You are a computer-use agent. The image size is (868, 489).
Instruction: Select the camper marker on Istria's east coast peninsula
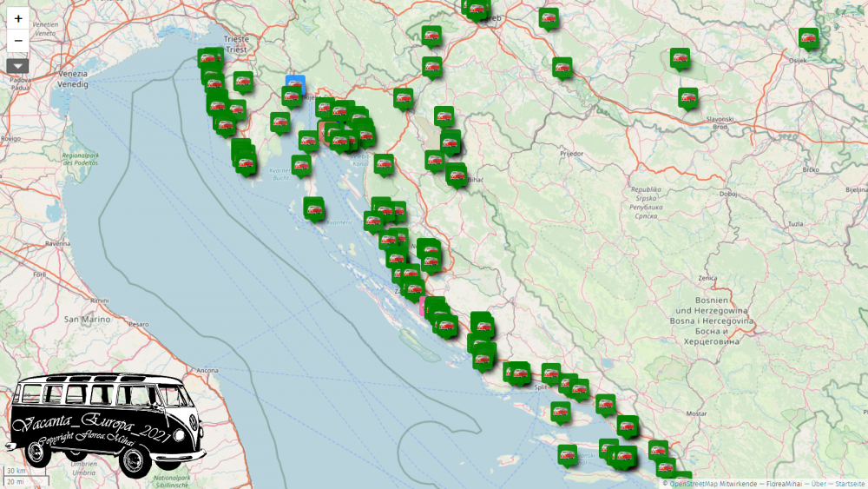point(280,123)
